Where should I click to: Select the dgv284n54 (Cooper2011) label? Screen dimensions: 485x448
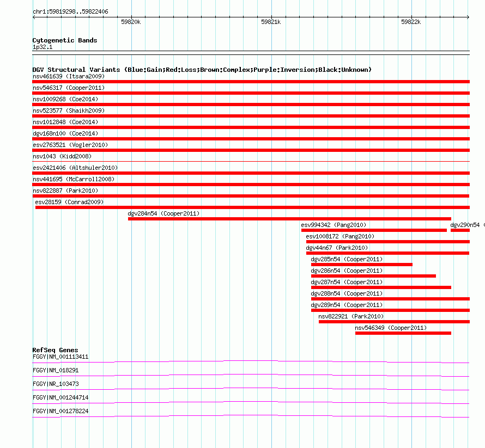click(163, 213)
